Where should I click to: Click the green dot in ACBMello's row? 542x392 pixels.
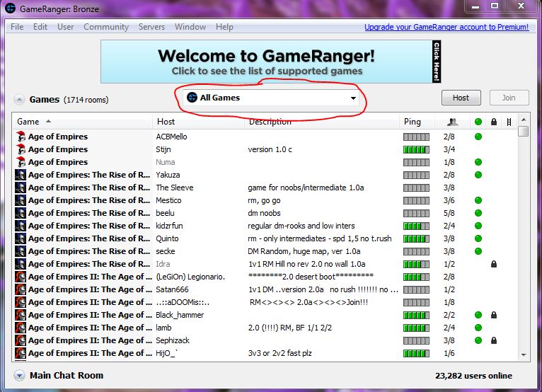[x=478, y=137]
